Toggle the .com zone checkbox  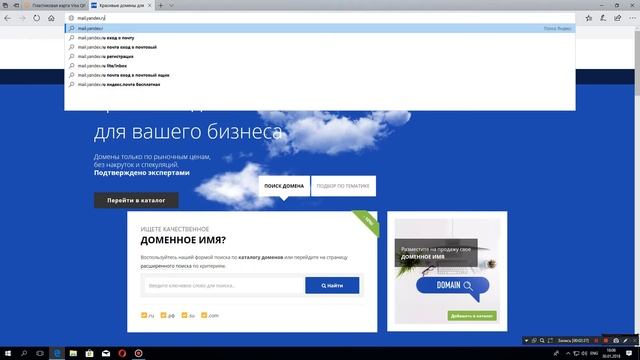(x=204, y=315)
